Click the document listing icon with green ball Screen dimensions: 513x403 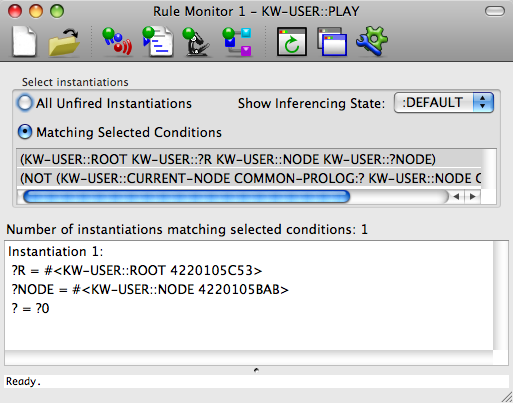pyautogui.click(x=158, y=42)
